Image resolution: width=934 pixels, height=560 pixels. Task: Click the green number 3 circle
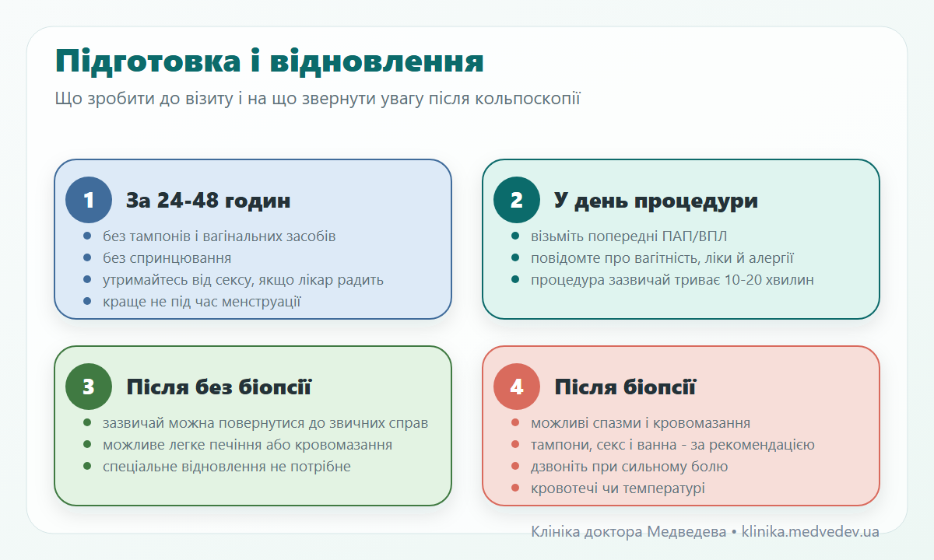pos(89,387)
